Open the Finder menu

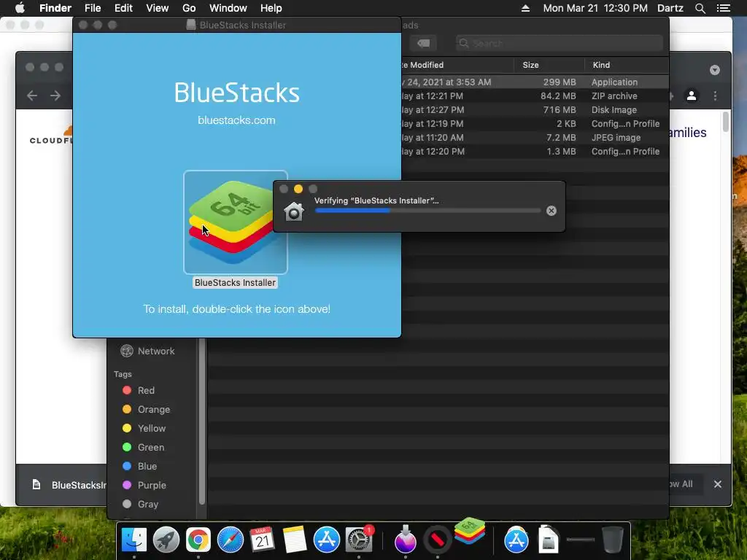coord(55,8)
